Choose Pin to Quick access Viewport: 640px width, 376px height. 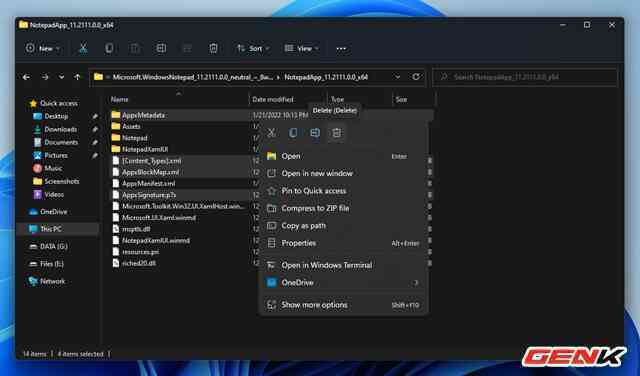343,191
